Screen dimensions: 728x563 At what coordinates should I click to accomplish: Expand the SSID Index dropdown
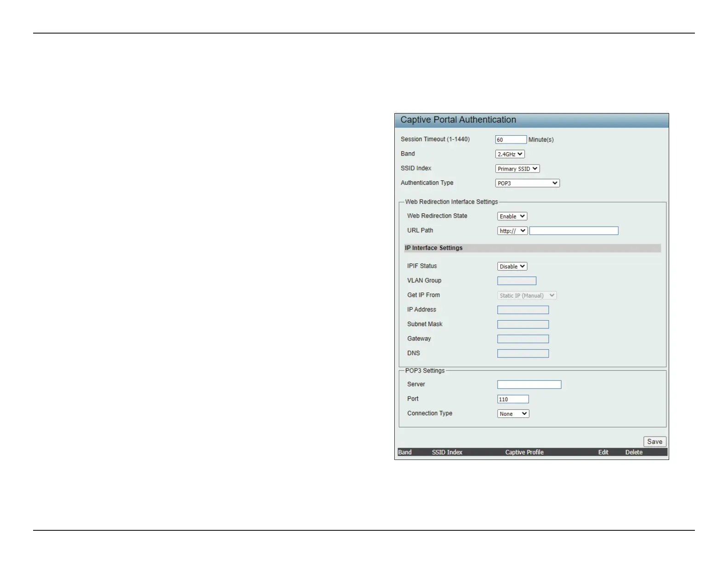click(517, 169)
